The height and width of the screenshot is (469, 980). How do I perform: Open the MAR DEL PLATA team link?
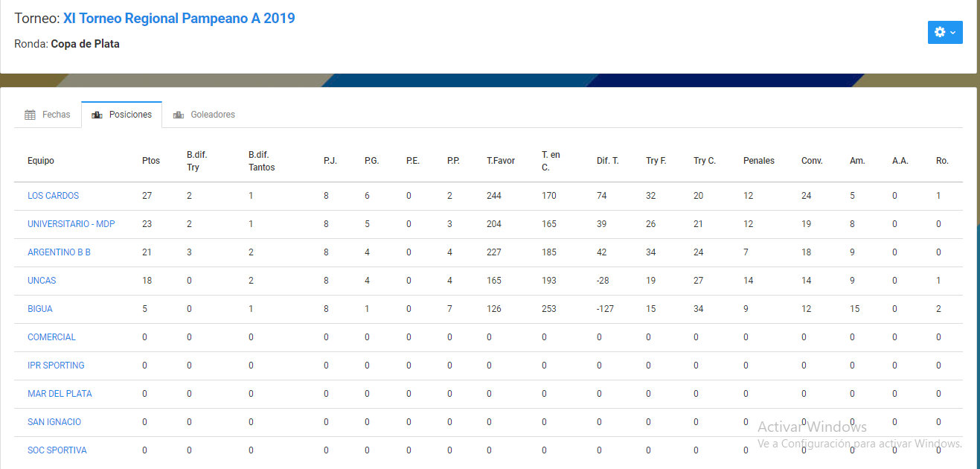click(60, 394)
